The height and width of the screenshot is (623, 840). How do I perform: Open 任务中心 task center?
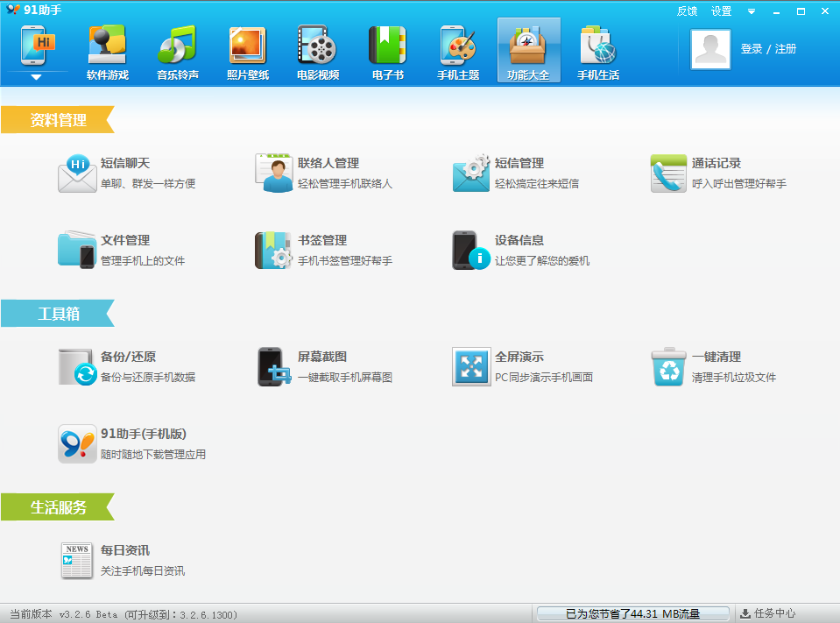click(767, 614)
